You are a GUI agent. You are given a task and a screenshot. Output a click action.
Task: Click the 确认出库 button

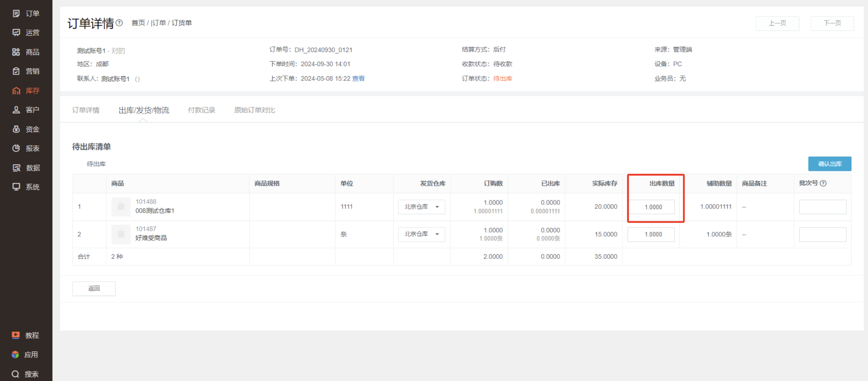[830, 164]
